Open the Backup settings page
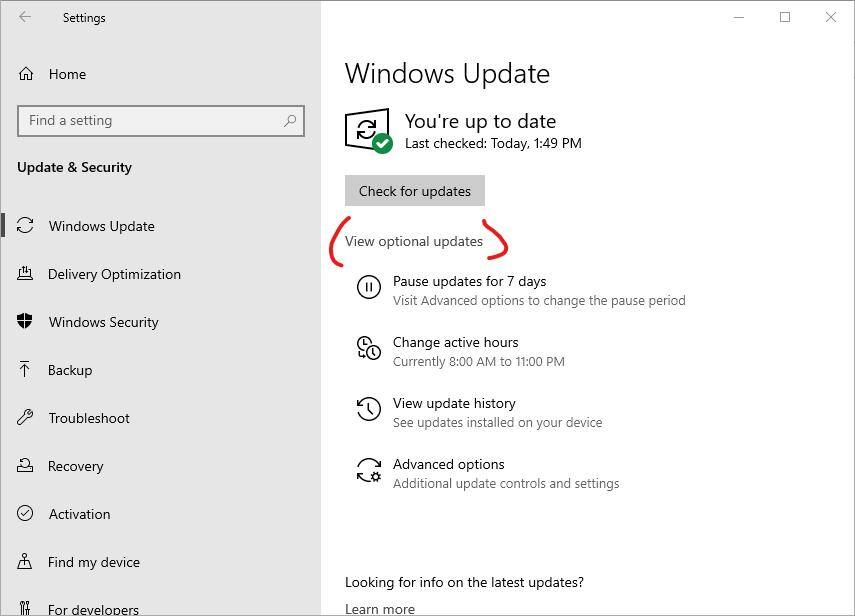855x616 pixels. coord(70,370)
